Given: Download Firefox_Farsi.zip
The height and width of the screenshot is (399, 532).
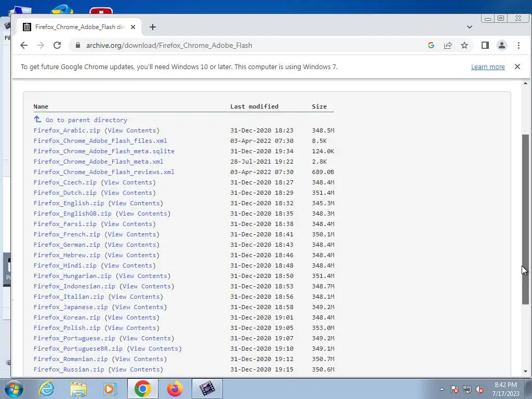Looking at the screenshot, I should tap(65, 224).
